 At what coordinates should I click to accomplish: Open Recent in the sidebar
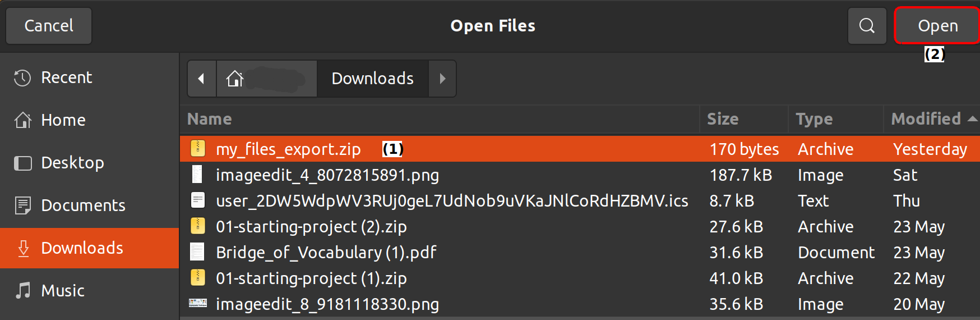pyautogui.click(x=66, y=77)
